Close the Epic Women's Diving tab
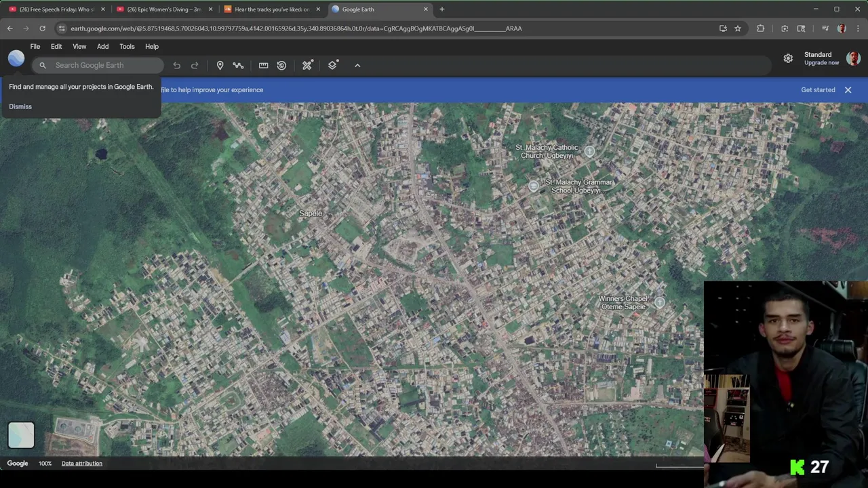The height and width of the screenshot is (488, 868). coord(210,9)
